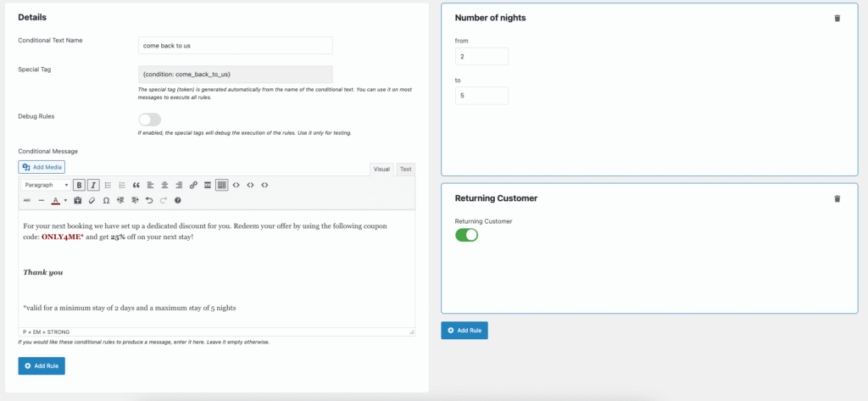Toggle bold formatting in editor toolbar
The width and height of the screenshot is (868, 401).
[79, 185]
